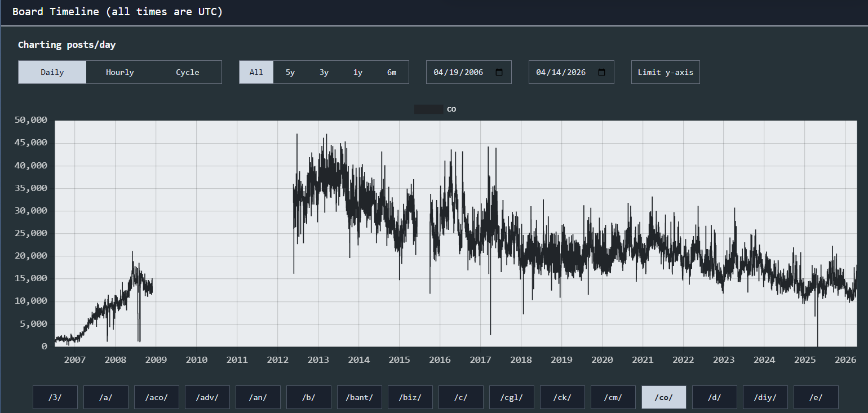
Task: Click the selected /co/ board button
Action: (x=664, y=397)
